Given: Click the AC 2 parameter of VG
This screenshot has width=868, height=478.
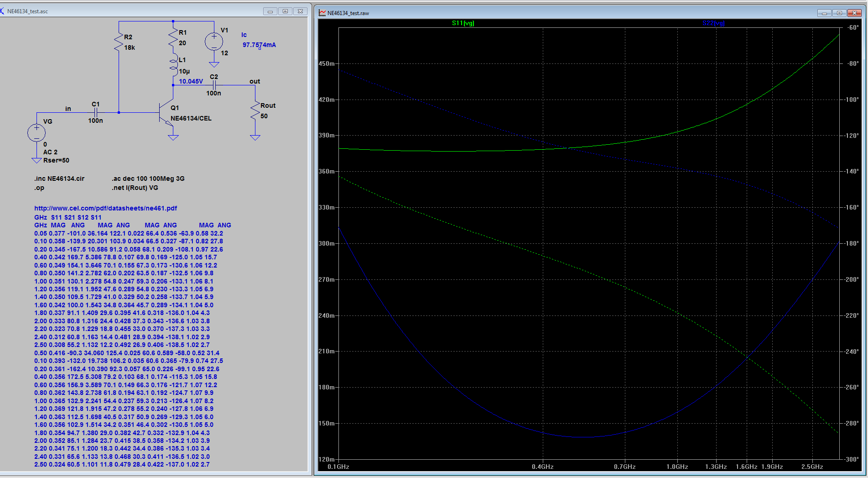Looking at the screenshot, I should coord(50,152).
